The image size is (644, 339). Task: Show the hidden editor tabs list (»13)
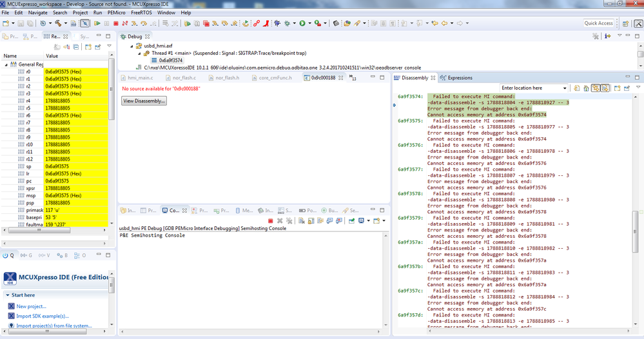click(x=353, y=77)
